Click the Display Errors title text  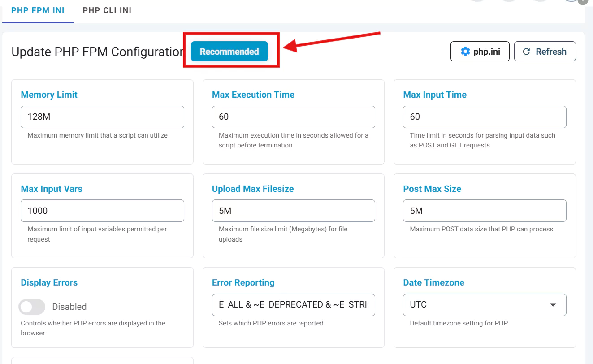49,282
